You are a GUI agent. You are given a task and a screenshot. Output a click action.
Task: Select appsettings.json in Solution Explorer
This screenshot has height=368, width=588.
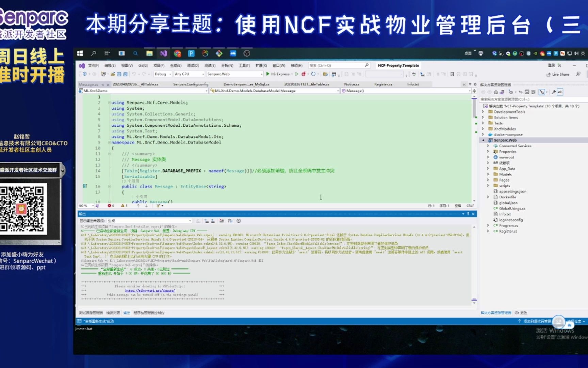pos(512,191)
